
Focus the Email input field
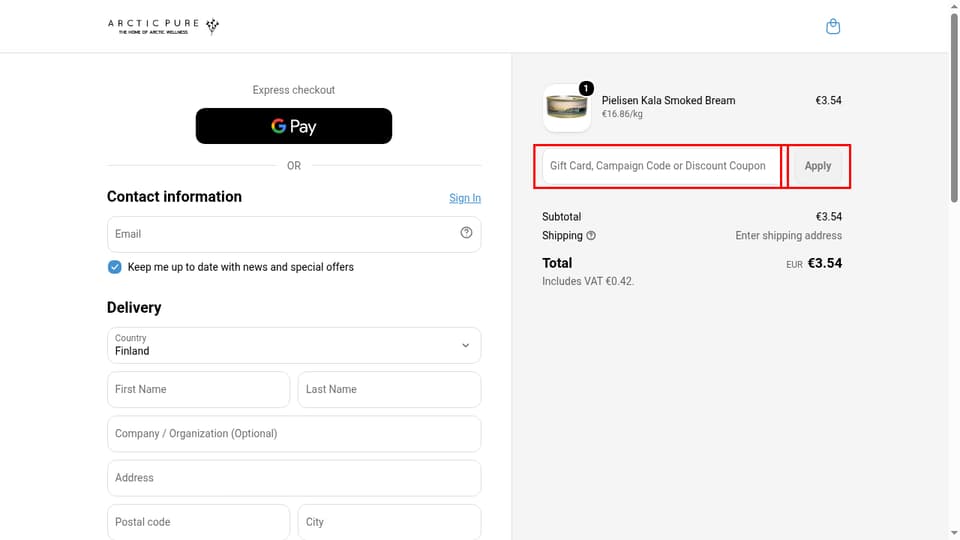pos(294,234)
